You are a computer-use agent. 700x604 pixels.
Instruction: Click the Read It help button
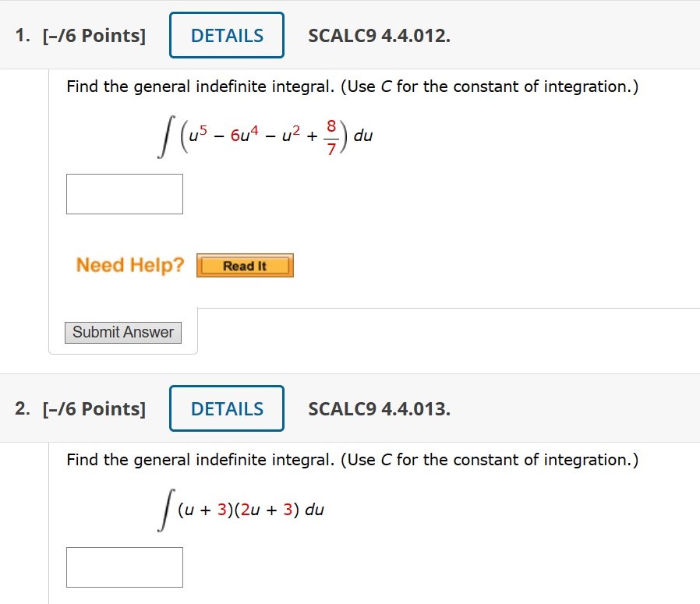click(244, 266)
